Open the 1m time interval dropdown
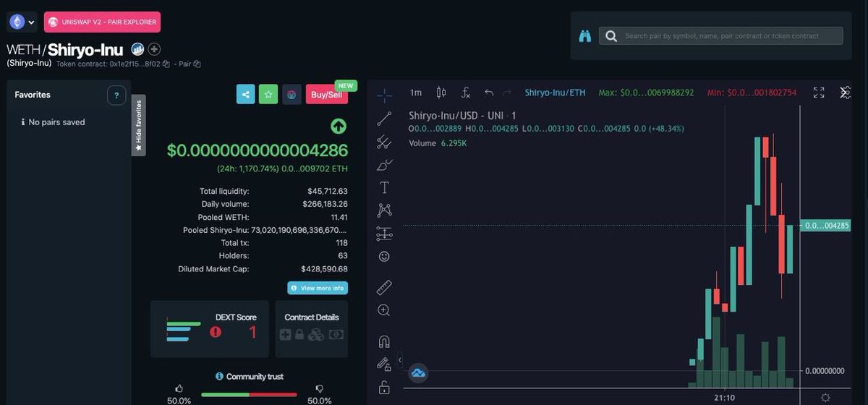This screenshot has height=405, width=868. tap(416, 93)
